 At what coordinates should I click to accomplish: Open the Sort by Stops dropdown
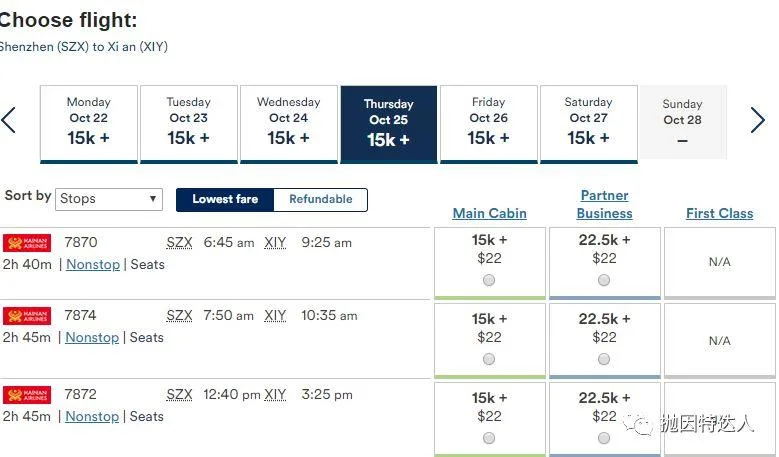coord(109,199)
